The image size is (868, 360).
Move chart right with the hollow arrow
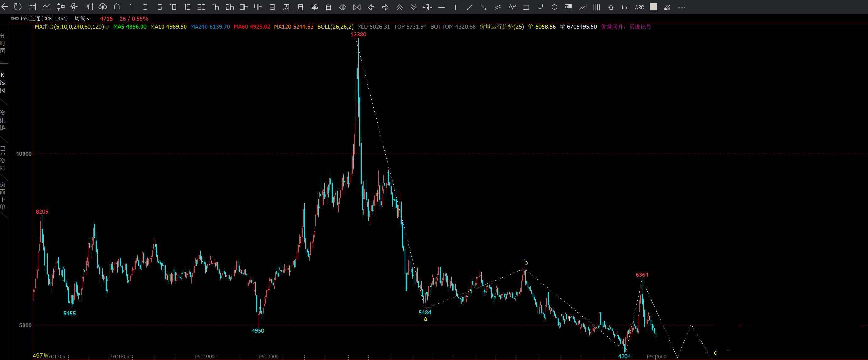point(385,7)
